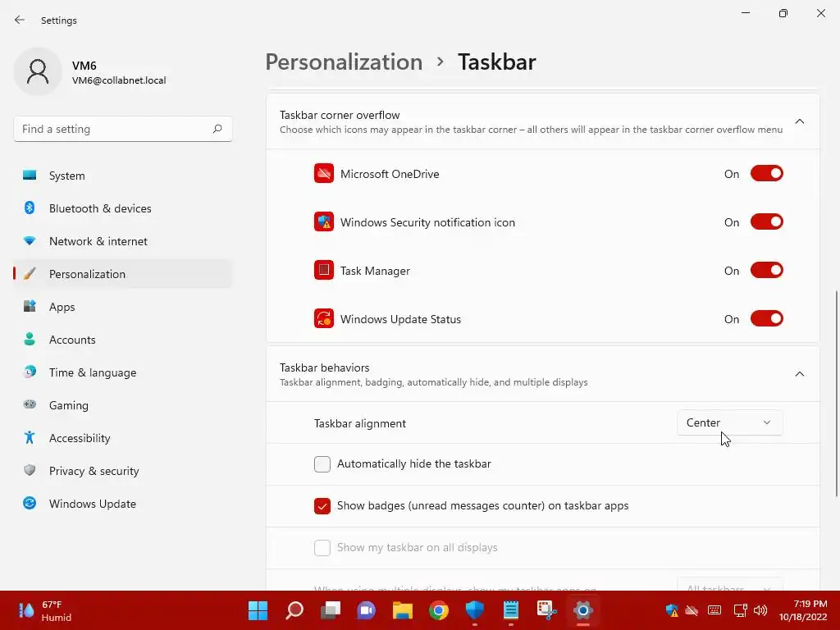Open Accessibility settings category
Screen dimensions: 840x630
pos(123,438)
